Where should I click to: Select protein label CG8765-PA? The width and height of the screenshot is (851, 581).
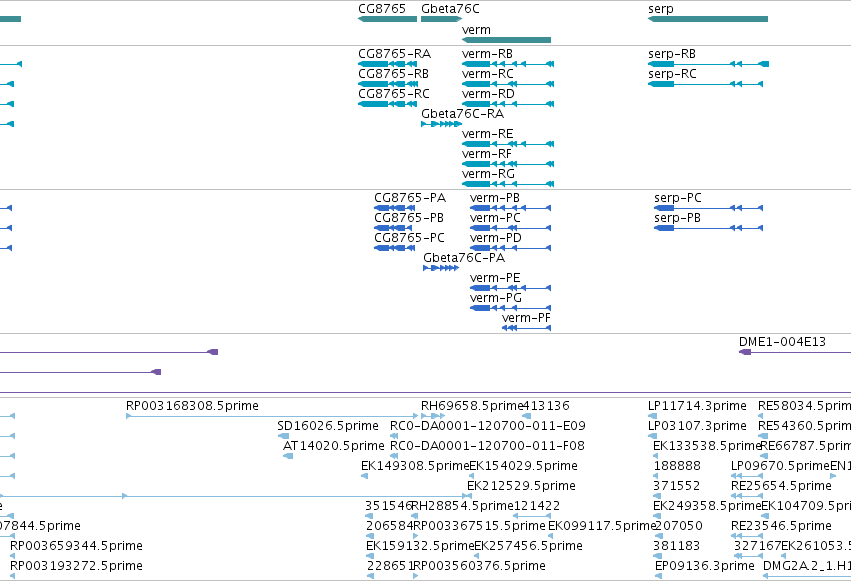click(x=410, y=198)
